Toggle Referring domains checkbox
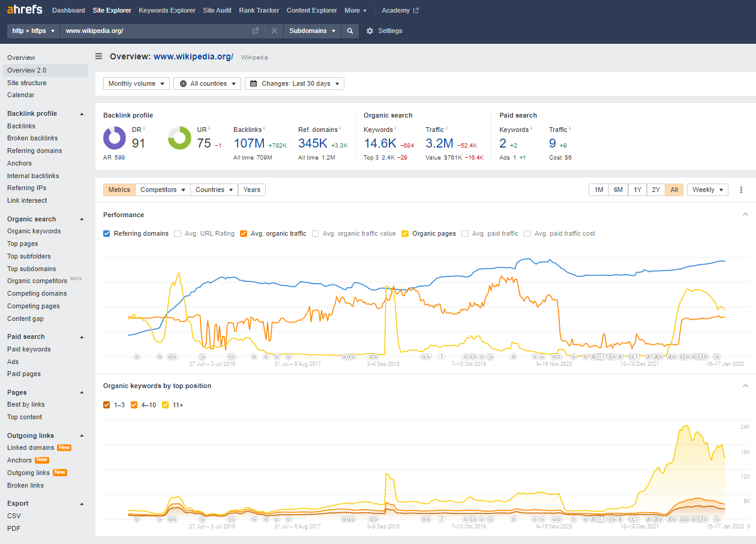This screenshot has width=756, height=544. 107,233
